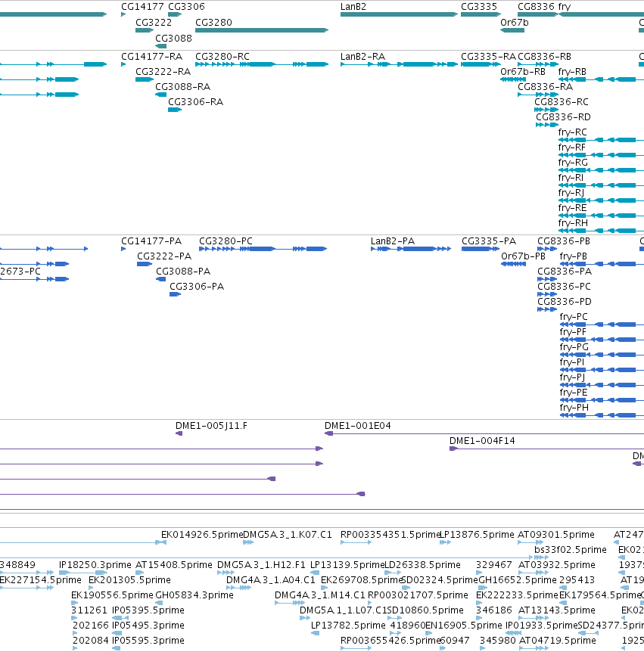Image resolution: width=644 pixels, height=652 pixels.
Task: Click the CG3306 gene label
Action: click(186, 7)
